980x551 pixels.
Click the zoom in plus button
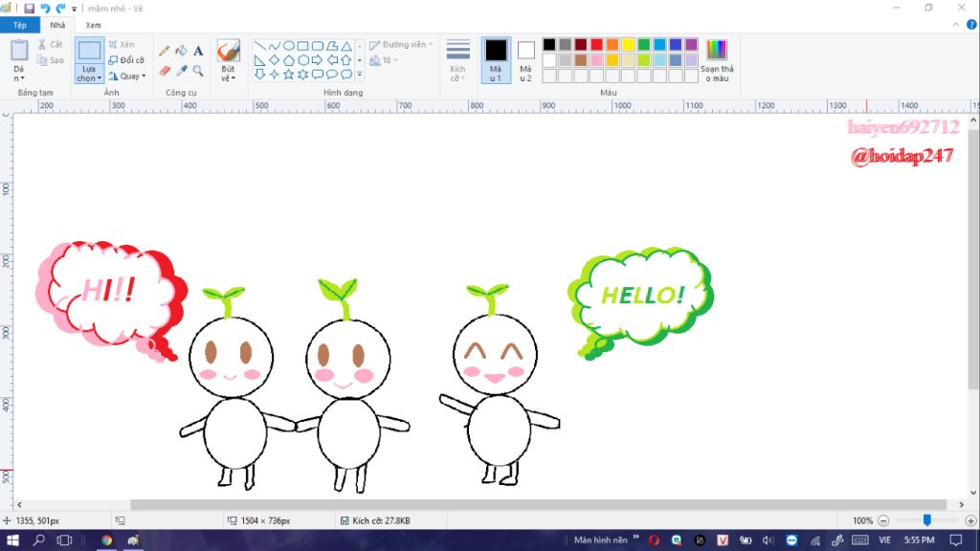point(970,520)
